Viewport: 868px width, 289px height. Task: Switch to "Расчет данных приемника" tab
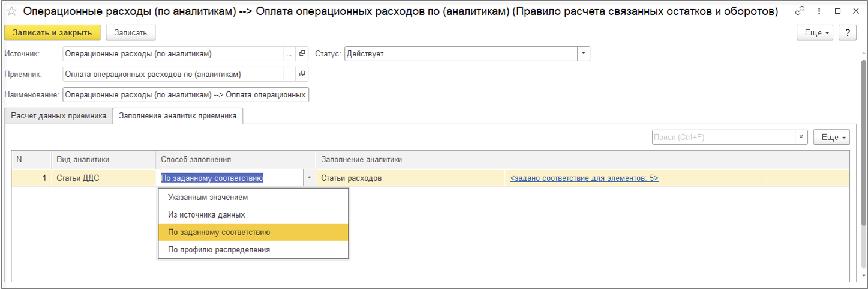59,115
